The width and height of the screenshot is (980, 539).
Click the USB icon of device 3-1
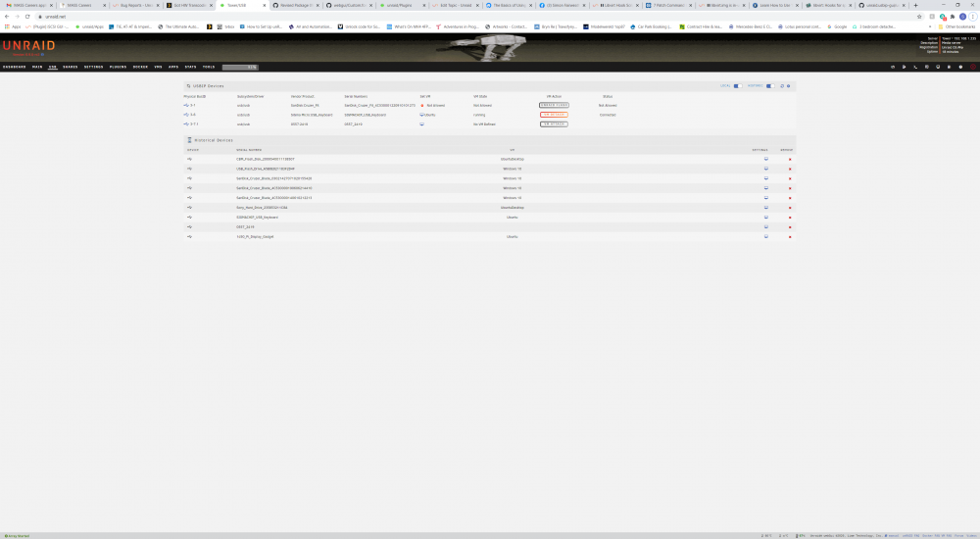tap(186, 105)
